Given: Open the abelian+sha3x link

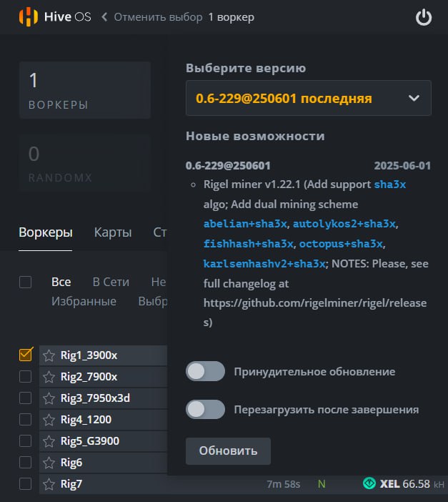Looking at the screenshot, I should pos(245,224).
